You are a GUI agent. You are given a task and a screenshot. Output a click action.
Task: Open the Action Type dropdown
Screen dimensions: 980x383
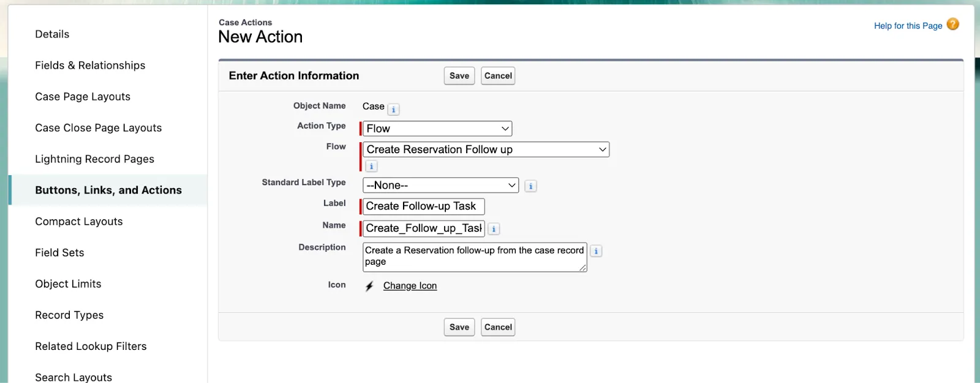click(x=437, y=129)
